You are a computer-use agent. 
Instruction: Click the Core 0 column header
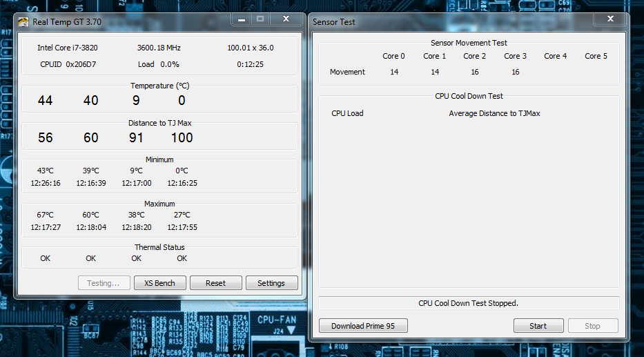393,57
